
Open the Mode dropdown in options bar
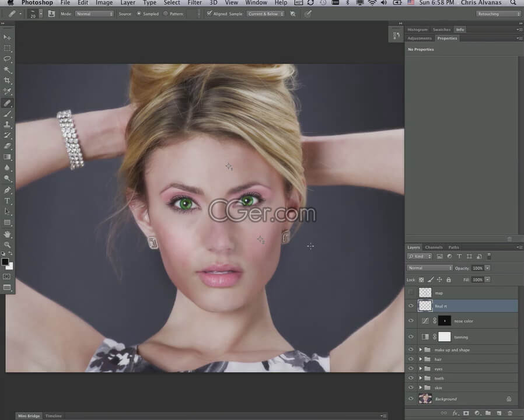(95, 13)
